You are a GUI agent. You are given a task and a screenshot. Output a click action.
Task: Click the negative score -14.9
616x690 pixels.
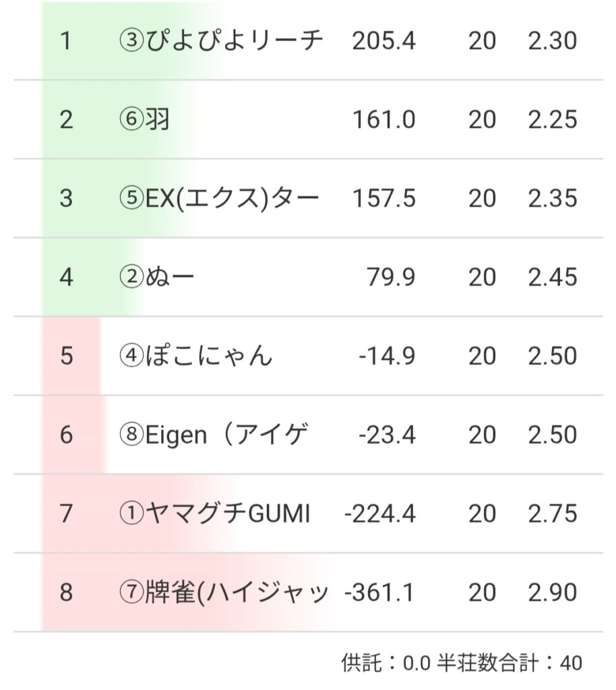click(x=387, y=356)
